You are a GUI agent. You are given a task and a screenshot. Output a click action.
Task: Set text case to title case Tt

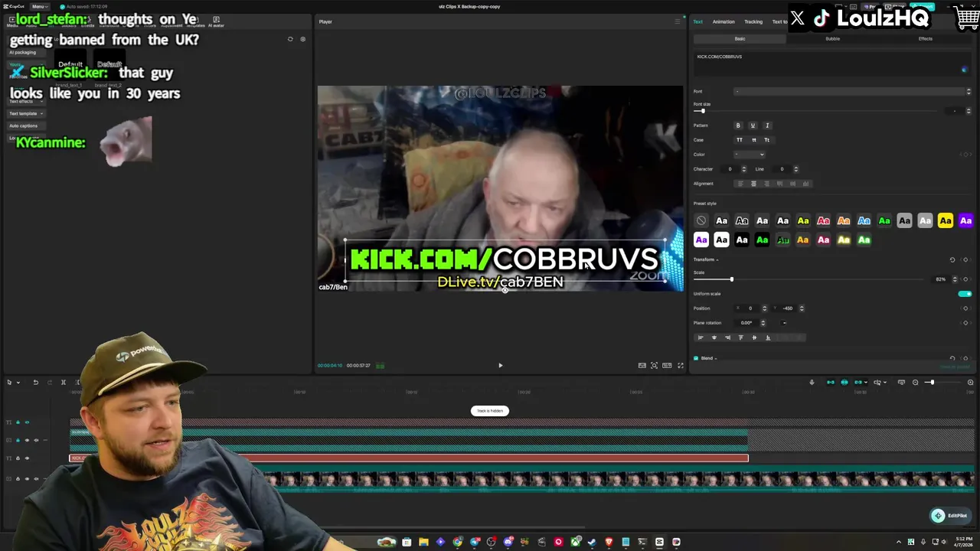click(767, 140)
